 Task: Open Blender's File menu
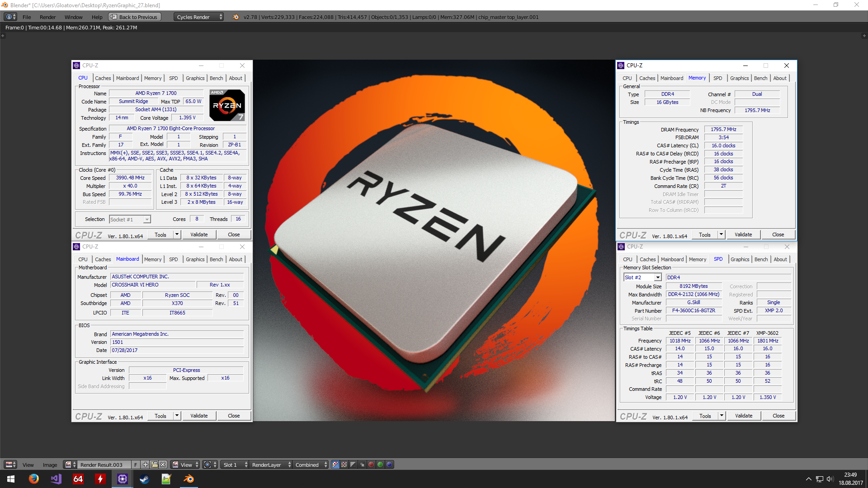27,17
